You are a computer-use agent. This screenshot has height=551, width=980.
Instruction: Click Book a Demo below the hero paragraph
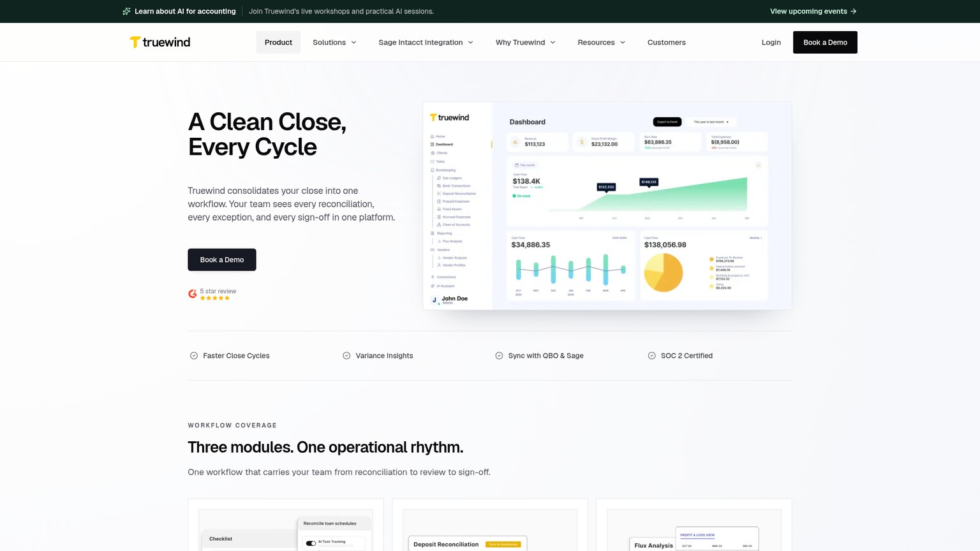point(222,260)
